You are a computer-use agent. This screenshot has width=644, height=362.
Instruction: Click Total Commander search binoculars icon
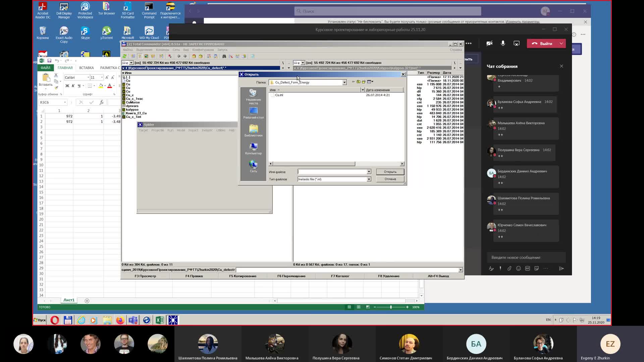click(224, 56)
